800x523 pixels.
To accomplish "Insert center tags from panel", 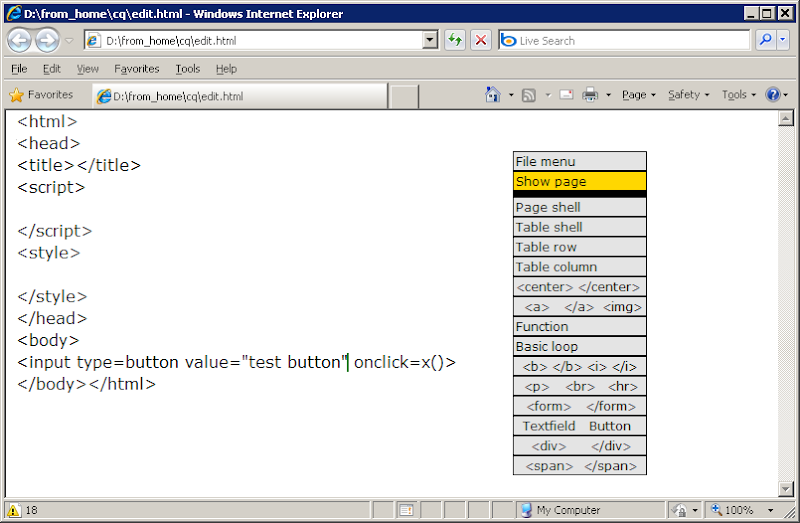I will pyautogui.click(x=580, y=287).
